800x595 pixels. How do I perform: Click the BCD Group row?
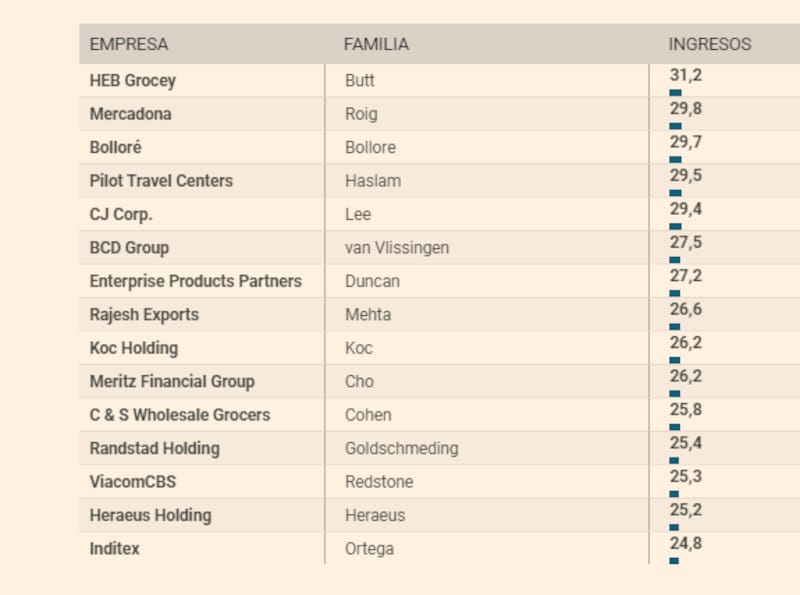pos(129,248)
